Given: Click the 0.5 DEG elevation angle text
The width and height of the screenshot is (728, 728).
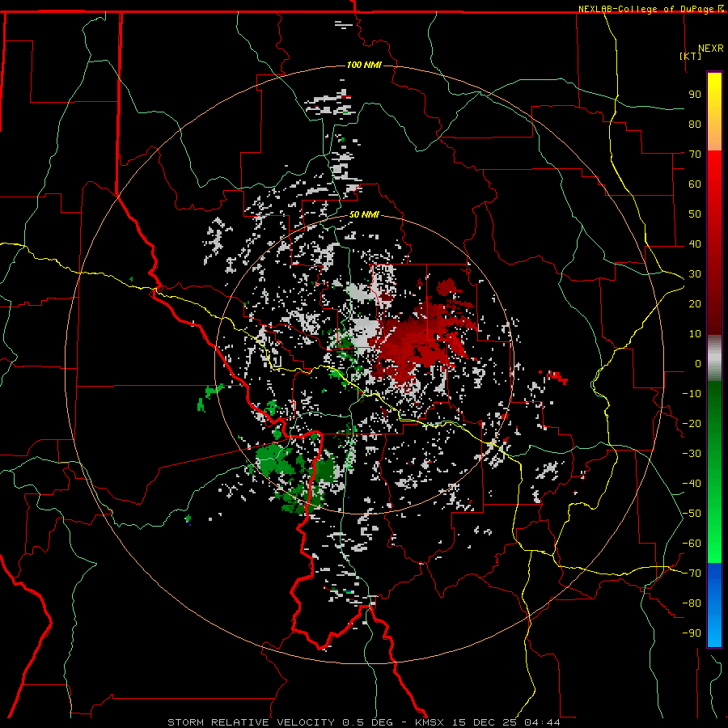Looking at the screenshot, I should point(367,722).
